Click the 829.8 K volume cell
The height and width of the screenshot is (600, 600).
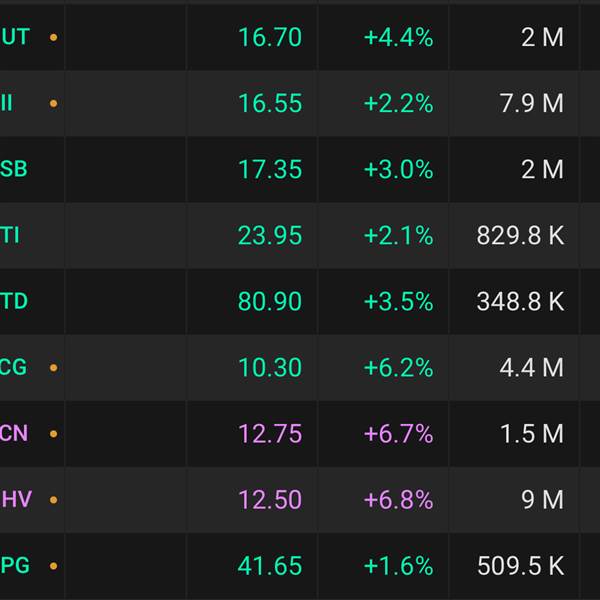520,236
